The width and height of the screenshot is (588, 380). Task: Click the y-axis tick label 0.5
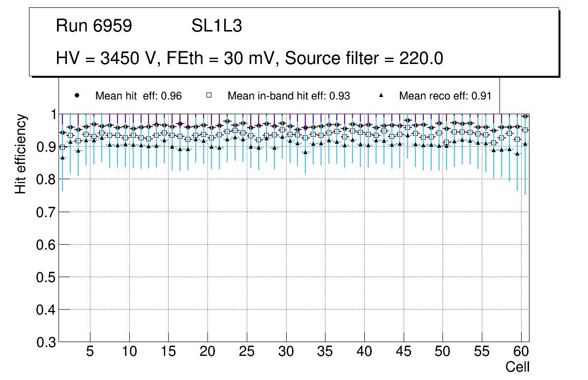point(46,277)
